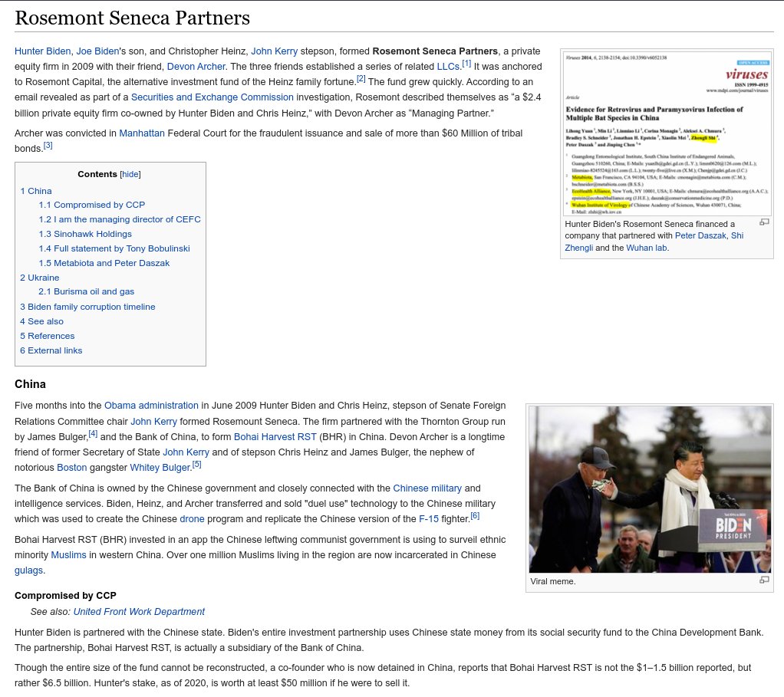Jump to citation footnote 4
The height and width of the screenshot is (697, 784).
coord(93,434)
